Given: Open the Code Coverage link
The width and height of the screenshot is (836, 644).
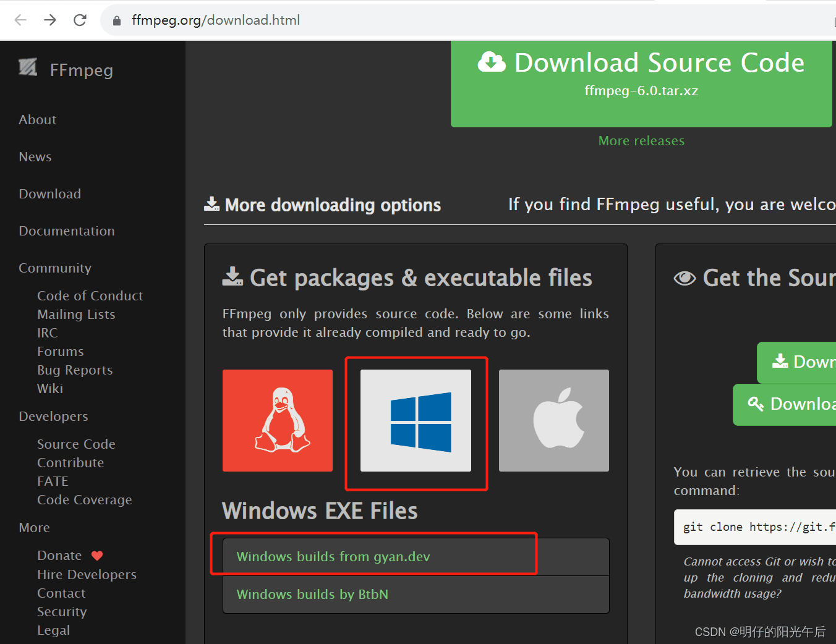Looking at the screenshot, I should point(85,500).
